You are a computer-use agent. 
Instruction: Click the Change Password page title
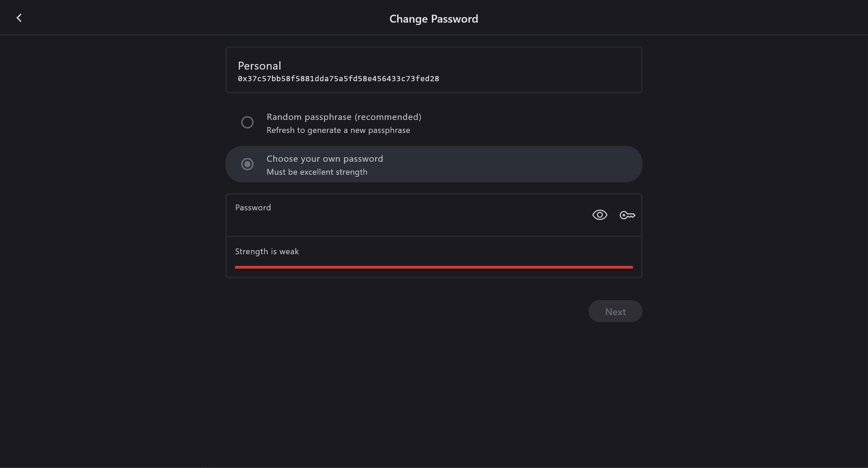(433, 19)
